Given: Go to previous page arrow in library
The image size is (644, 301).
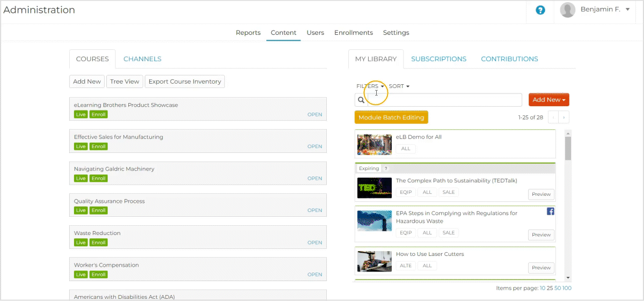Looking at the screenshot, I should coord(553,117).
